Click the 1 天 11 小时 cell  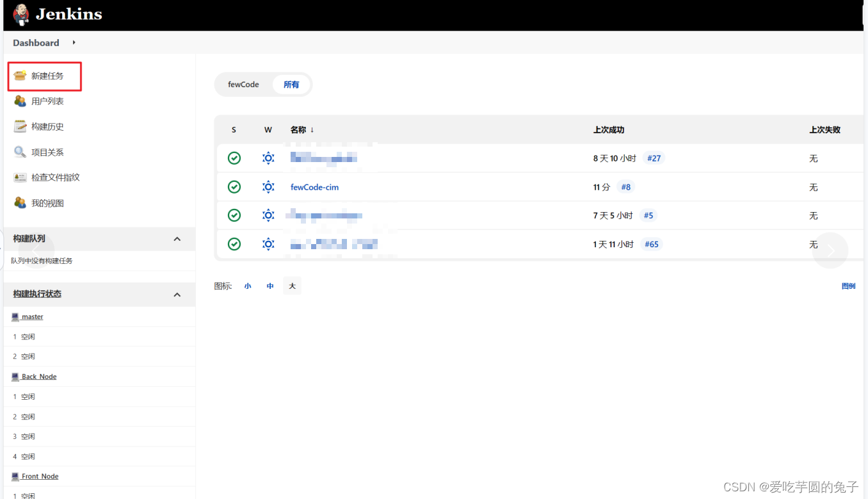tap(613, 244)
